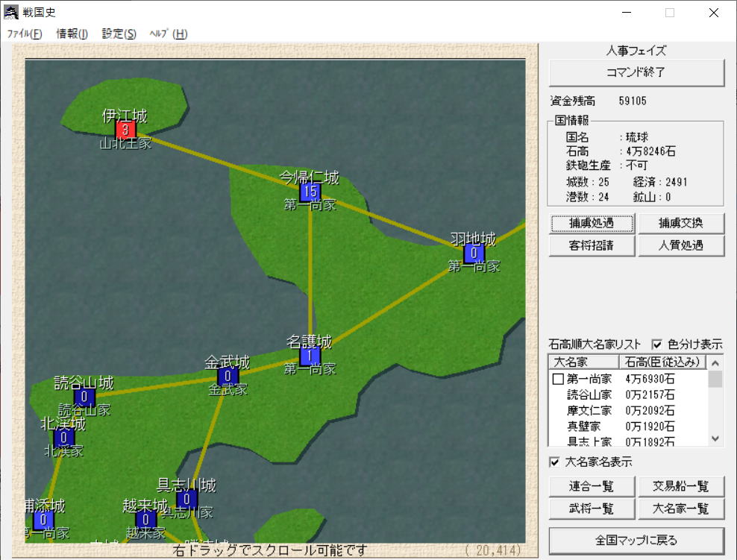Uncheck the 大名家名表示 checkbox

[x=554, y=462]
